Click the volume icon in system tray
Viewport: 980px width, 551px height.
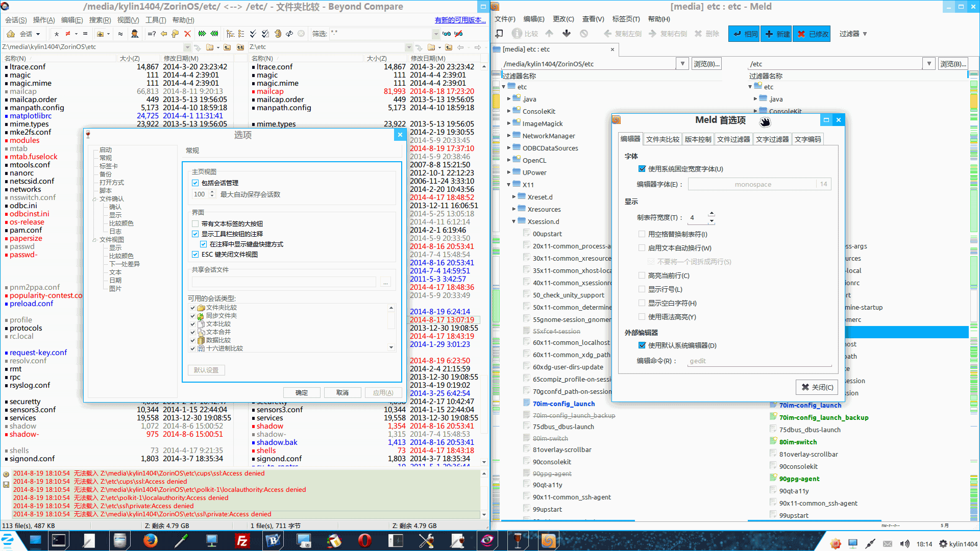(x=904, y=544)
